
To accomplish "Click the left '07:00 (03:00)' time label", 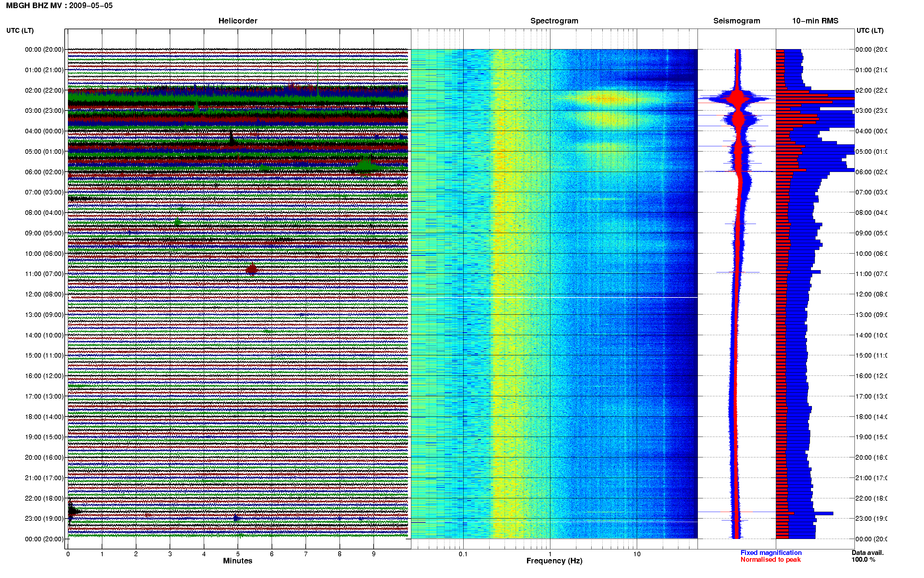I will [x=44, y=192].
